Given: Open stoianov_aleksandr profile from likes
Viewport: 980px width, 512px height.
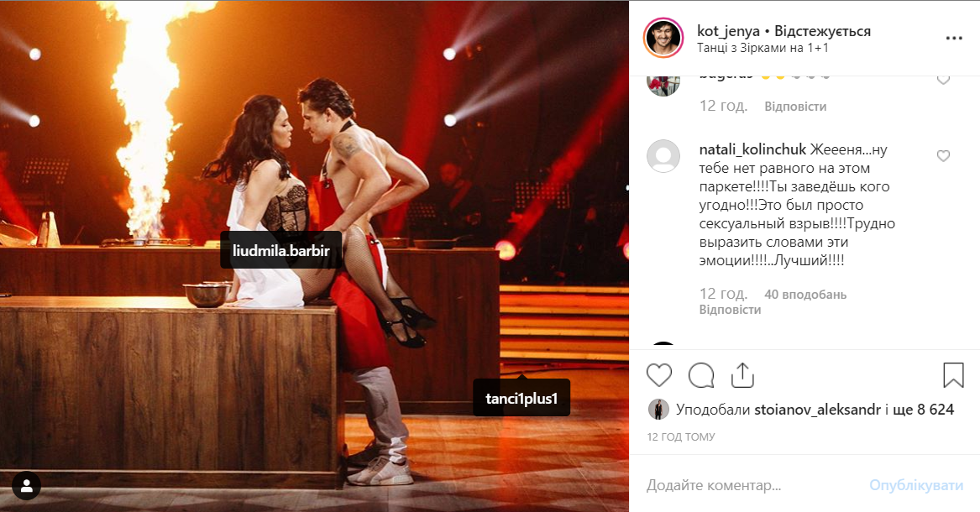Looking at the screenshot, I should point(817,410).
